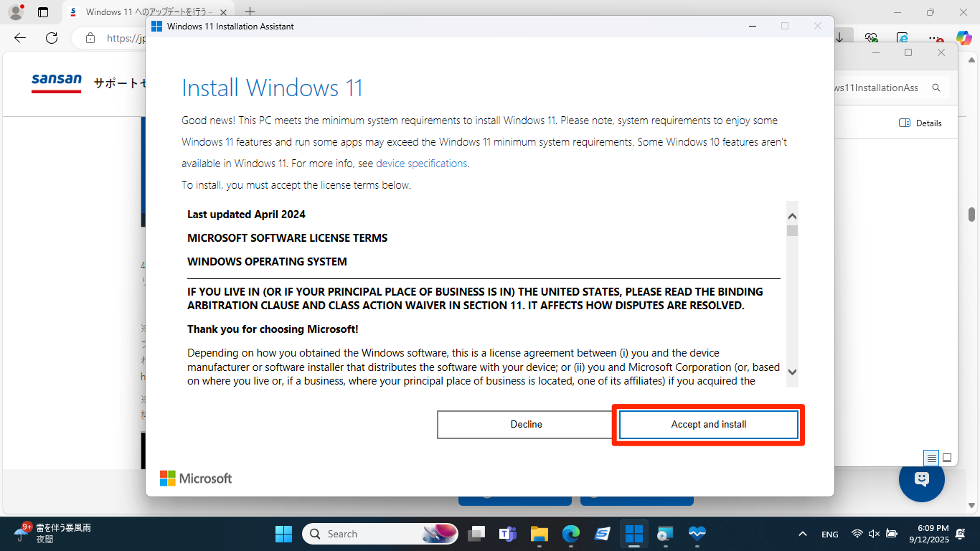Click the Accept and install button
This screenshot has height=551, width=980.
point(709,424)
